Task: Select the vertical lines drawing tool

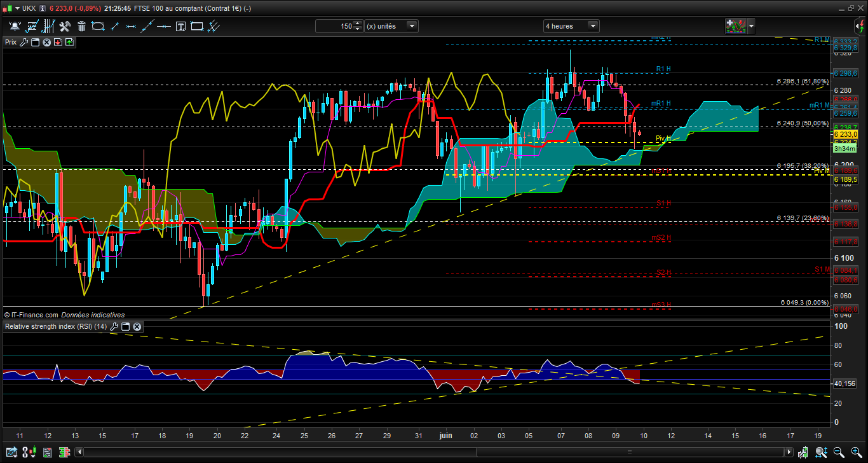Action: coord(48,26)
